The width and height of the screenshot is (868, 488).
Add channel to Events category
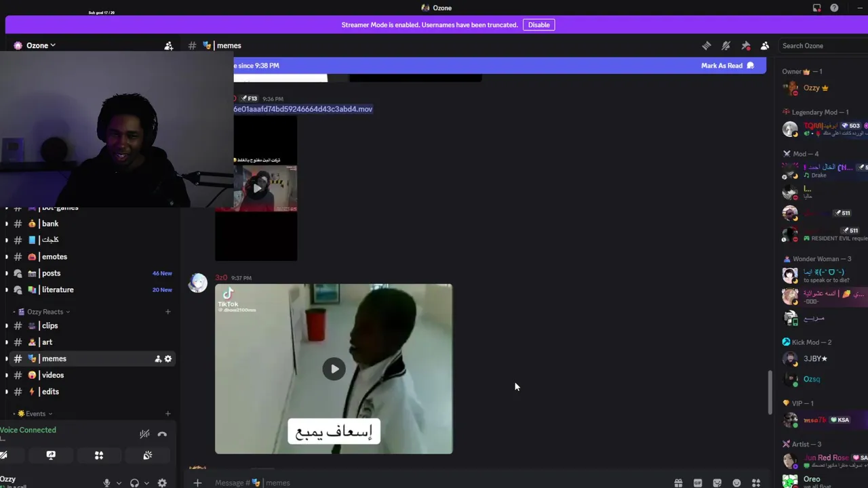click(168, 413)
